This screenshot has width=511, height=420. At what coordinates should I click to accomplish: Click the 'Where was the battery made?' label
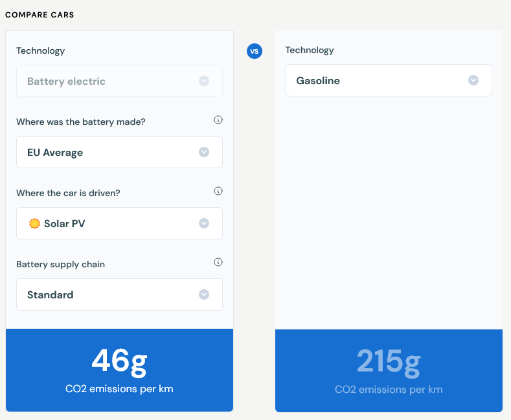tap(81, 122)
